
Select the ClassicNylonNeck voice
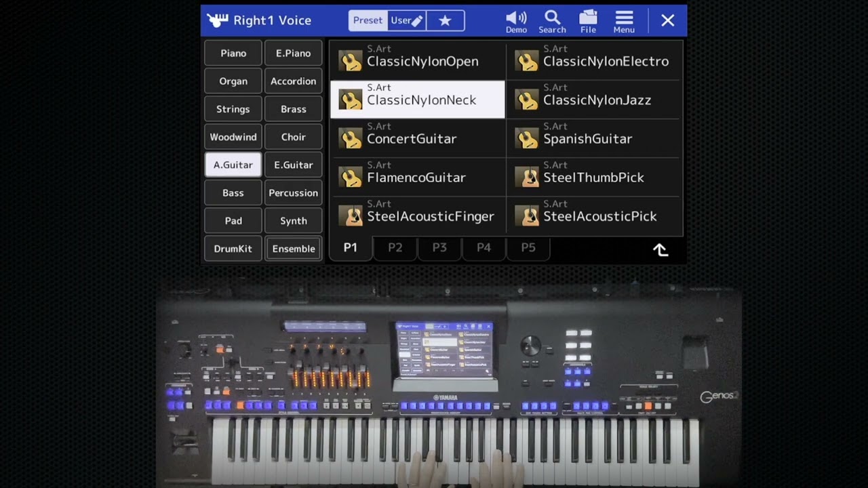[418, 100]
